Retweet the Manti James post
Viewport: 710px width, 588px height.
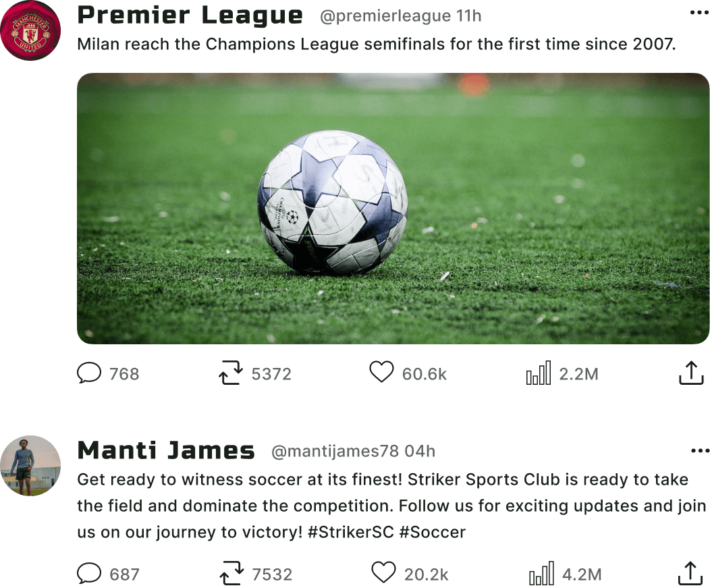pos(232,573)
